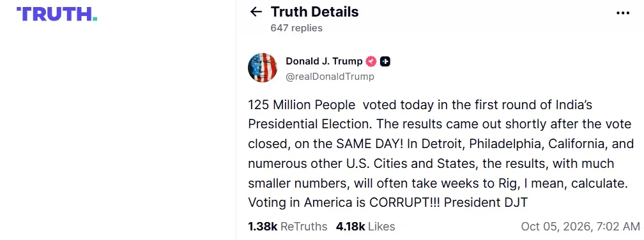Click the teal dot in the TRUTH logo
This screenshot has width=644, height=240.
tap(95, 19)
